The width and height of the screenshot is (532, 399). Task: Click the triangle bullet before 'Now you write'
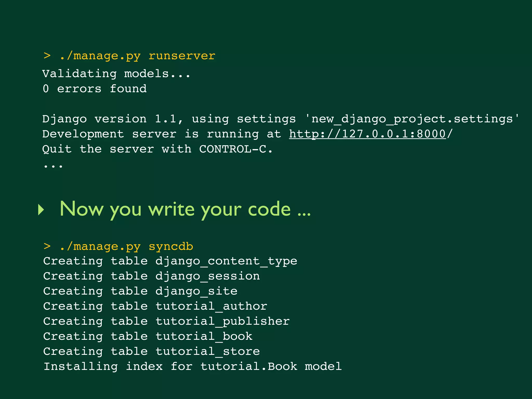pos(41,210)
